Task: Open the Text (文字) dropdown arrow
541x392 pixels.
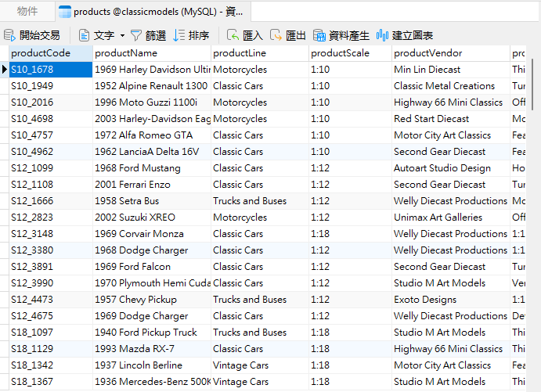Action: 122,35
